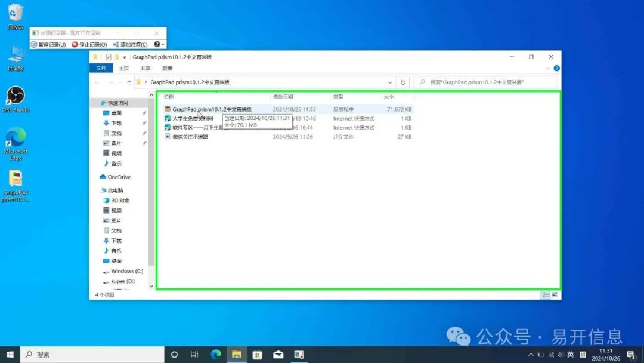Click 添加注释 in the Steps Recorder
Image resolution: width=644 pixels, height=363 pixels.
pos(130,44)
